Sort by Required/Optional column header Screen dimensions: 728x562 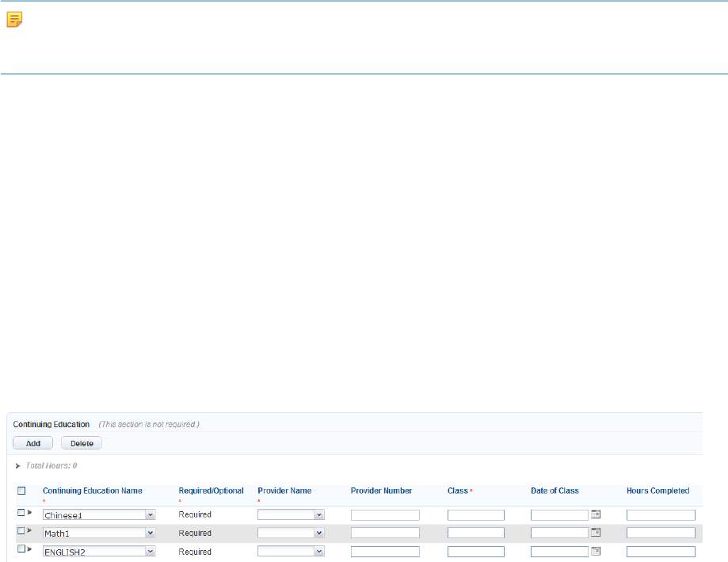coord(211,491)
